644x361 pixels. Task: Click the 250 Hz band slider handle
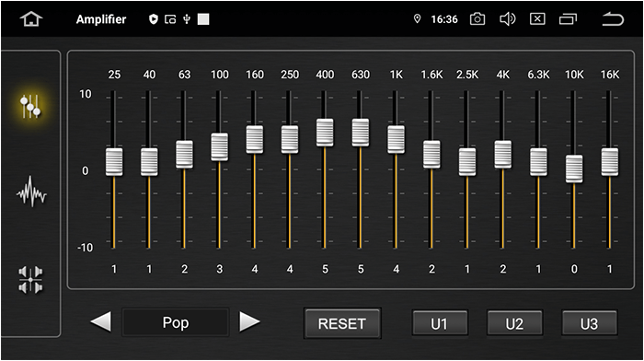(x=290, y=140)
